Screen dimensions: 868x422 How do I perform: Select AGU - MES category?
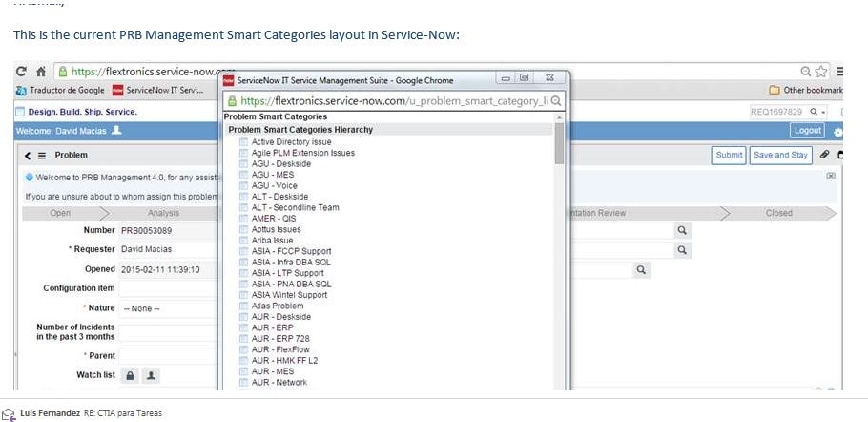tap(273, 175)
